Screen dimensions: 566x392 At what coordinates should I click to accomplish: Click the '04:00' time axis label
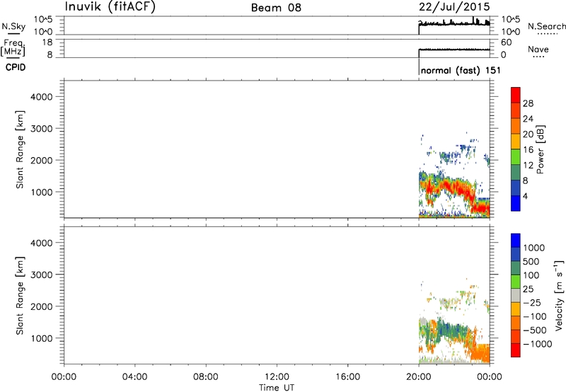point(134,377)
